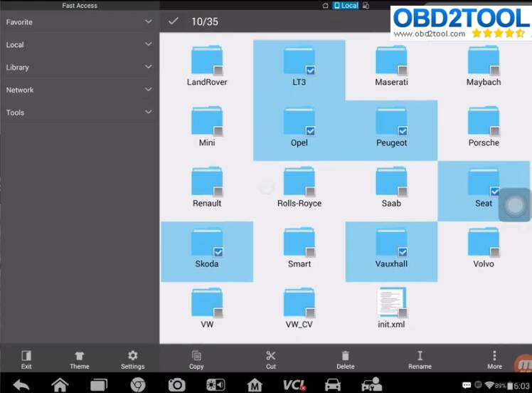The width and height of the screenshot is (532, 393).
Task: Uncheck the Opel folder checkbox
Action: point(310,131)
